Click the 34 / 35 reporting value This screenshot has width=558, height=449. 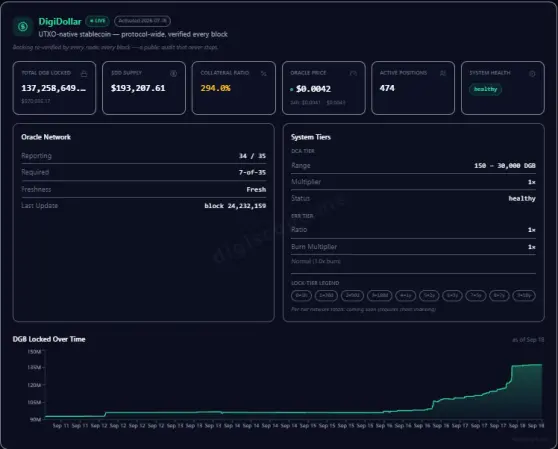click(252, 156)
